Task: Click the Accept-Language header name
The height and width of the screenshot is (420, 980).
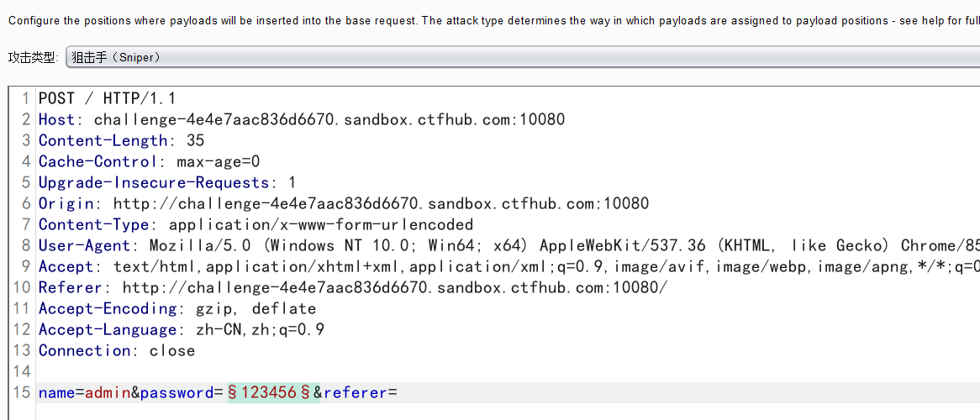Action: [x=108, y=329]
